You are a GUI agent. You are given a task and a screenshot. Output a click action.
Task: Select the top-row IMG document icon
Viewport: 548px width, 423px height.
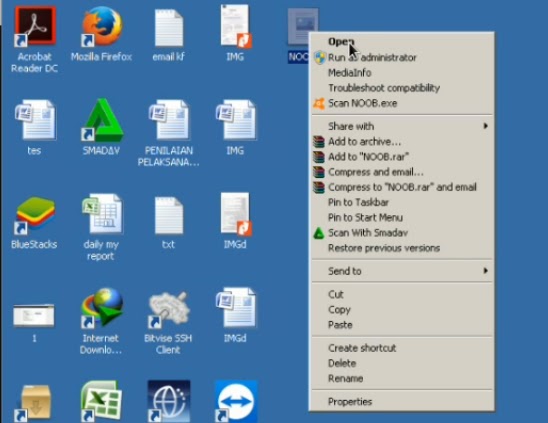pyautogui.click(x=236, y=26)
